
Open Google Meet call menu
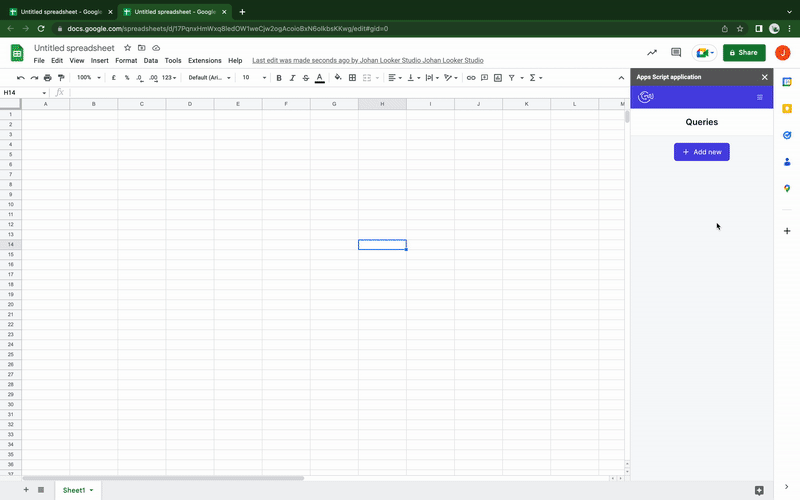pos(705,53)
